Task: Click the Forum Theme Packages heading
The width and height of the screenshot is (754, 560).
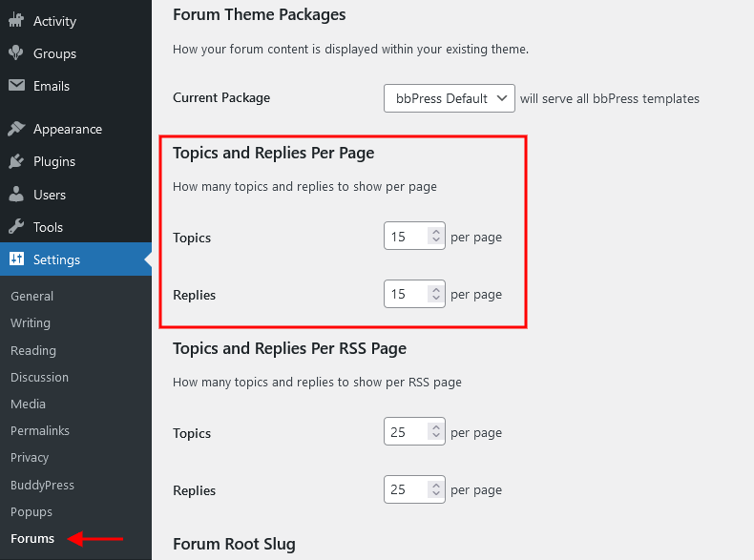Action: click(x=260, y=15)
